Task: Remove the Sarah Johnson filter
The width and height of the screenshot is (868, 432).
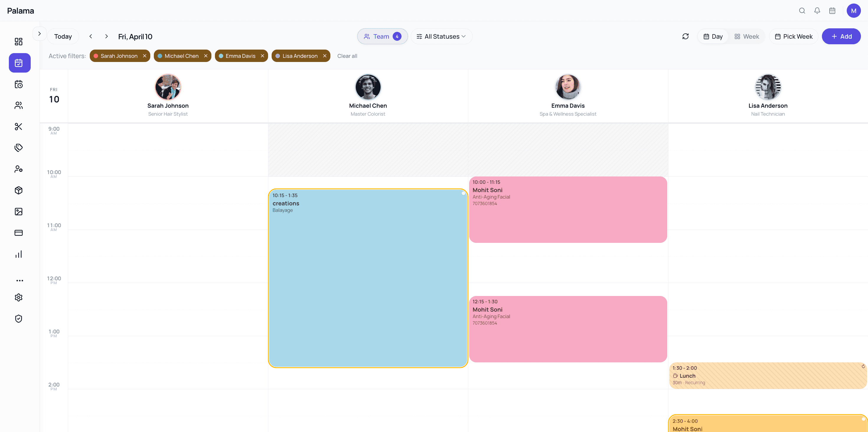Action: [x=145, y=56]
